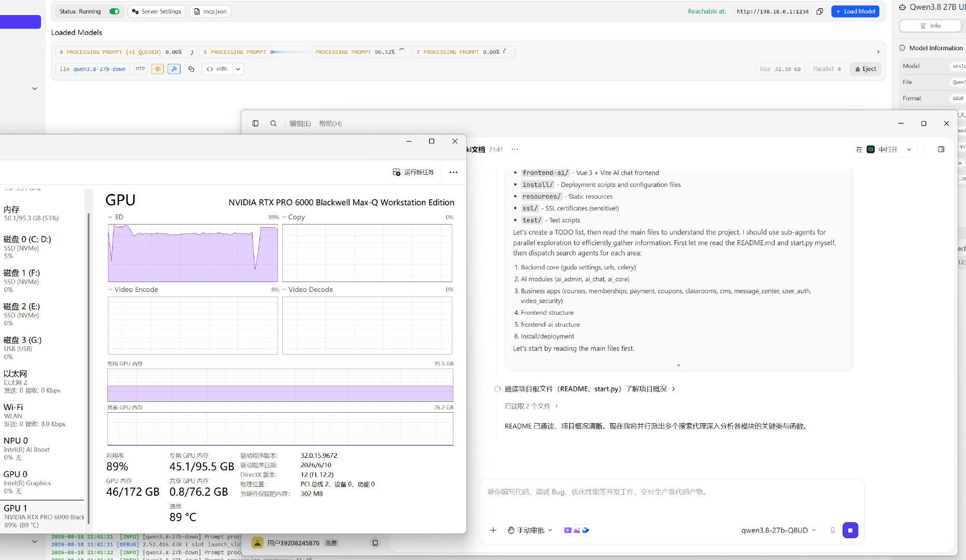Add attachment with the plus icon
Screen dimensions: 966x560
[x=493, y=530]
